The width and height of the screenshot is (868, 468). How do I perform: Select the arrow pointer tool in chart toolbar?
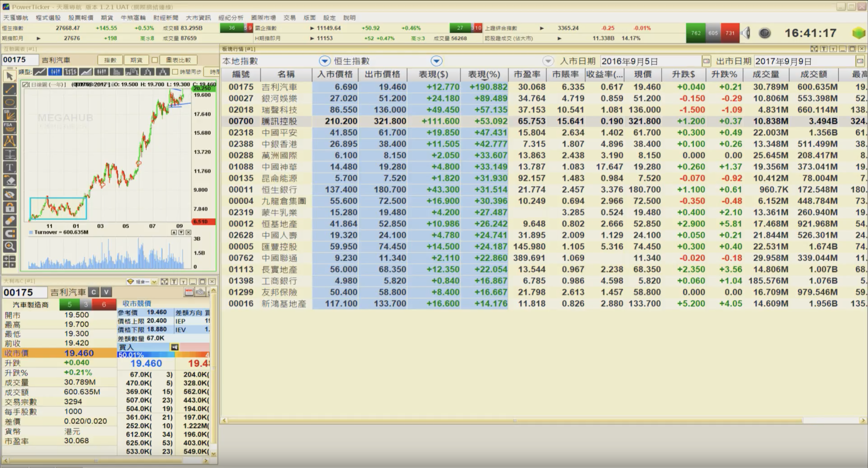coord(9,76)
